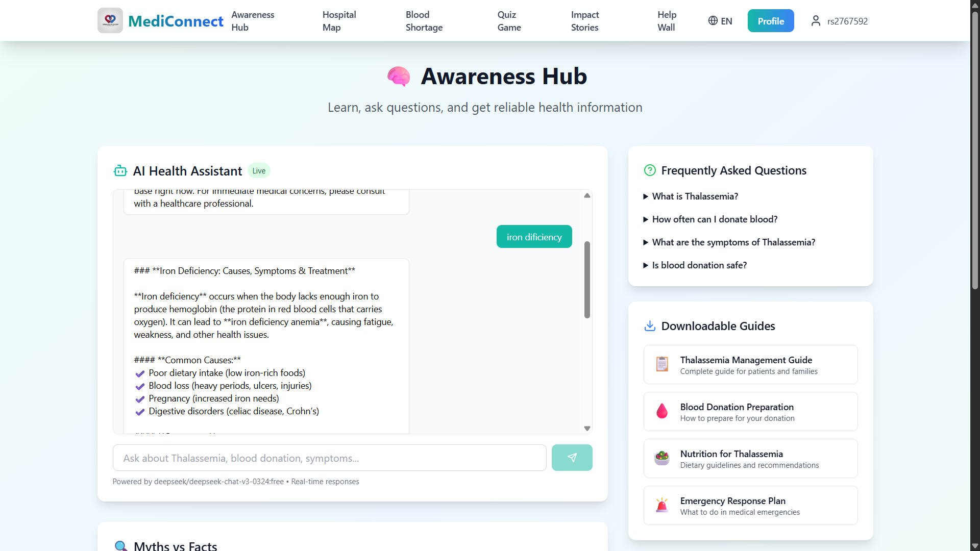
Task: Click the user account icon
Action: (816, 21)
